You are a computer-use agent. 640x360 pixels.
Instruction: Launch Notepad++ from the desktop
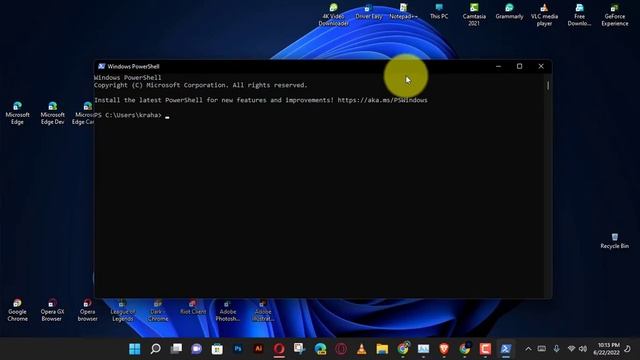403,12
